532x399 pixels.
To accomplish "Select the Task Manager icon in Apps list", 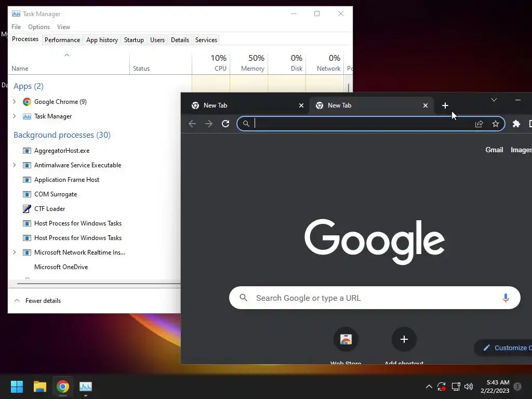I will 27,116.
